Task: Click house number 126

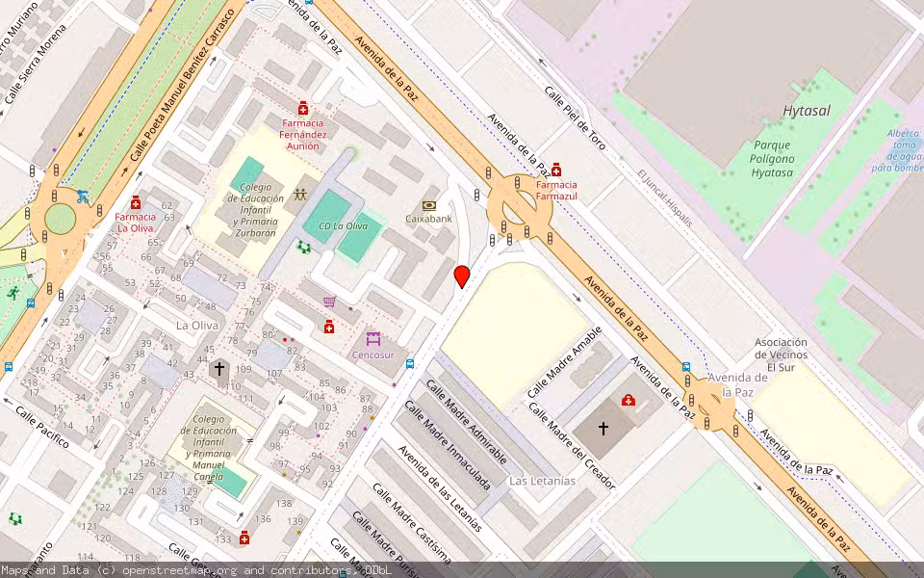Action: pyautogui.click(x=147, y=463)
